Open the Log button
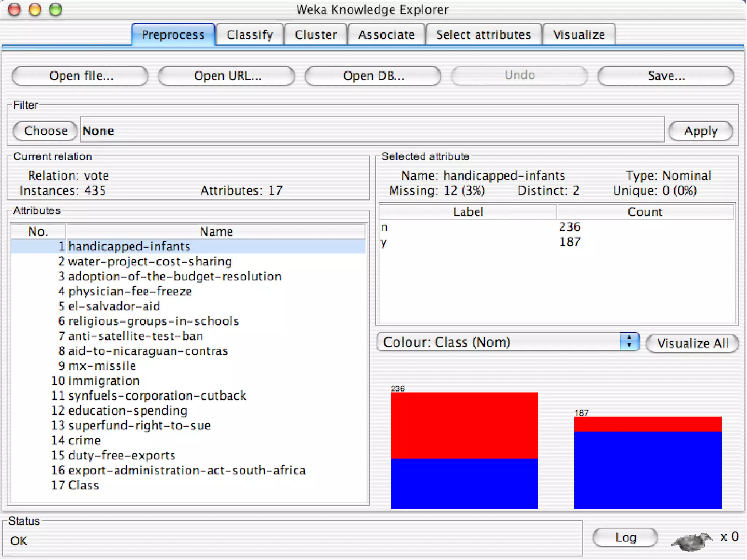747x560 pixels. pyautogui.click(x=626, y=537)
